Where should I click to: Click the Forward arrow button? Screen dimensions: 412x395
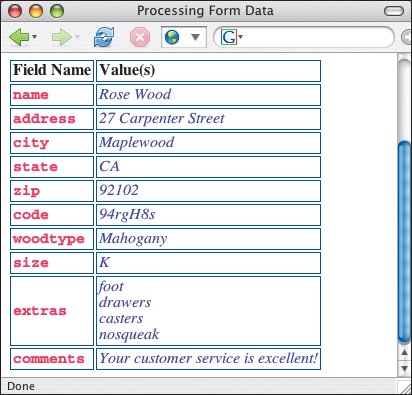(62, 37)
